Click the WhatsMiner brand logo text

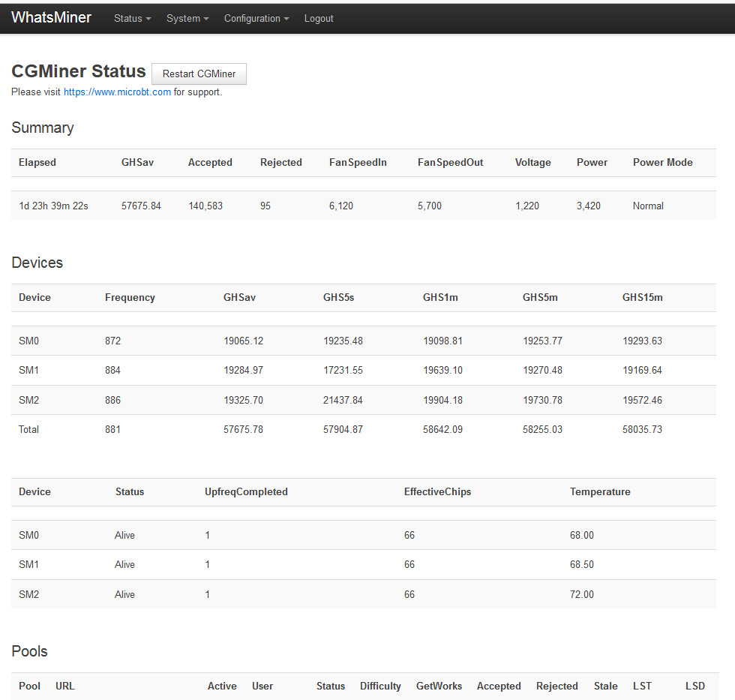(51, 17)
